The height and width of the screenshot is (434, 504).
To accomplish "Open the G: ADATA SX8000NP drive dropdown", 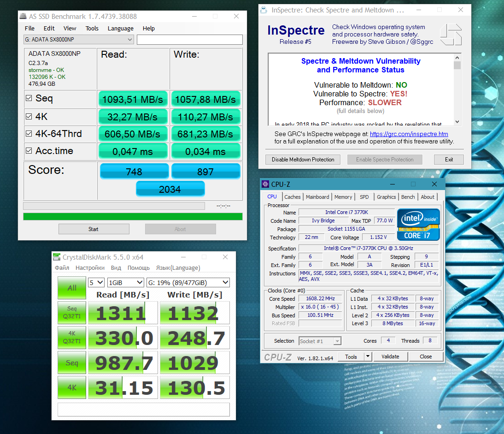I will 79,40.
